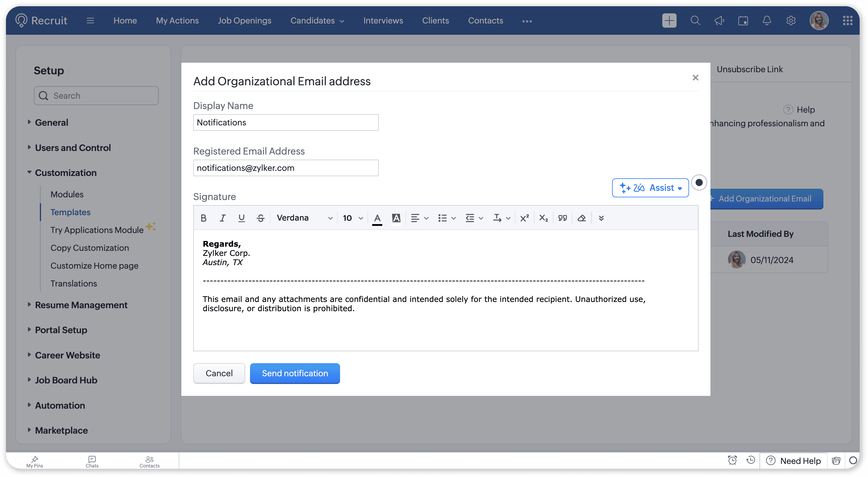Click the strikethrough formatting icon
Viewport: 868px width, 477px height.
click(260, 218)
